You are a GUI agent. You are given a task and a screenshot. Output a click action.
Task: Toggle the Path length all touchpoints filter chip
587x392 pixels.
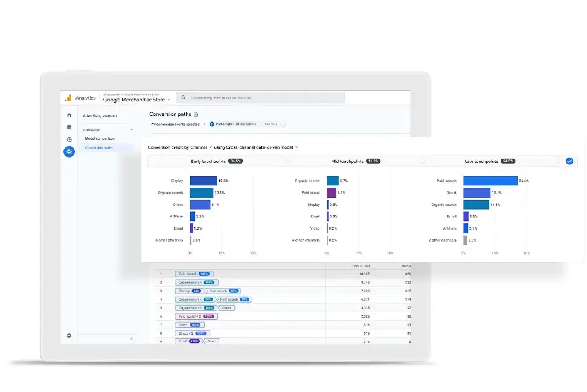[x=236, y=124]
